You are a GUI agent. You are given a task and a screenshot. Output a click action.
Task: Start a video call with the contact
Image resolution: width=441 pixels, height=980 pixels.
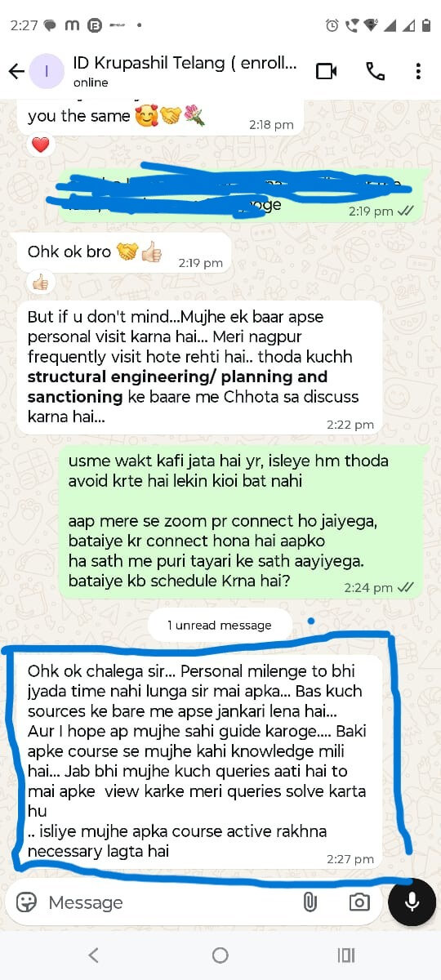[x=327, y=71]
